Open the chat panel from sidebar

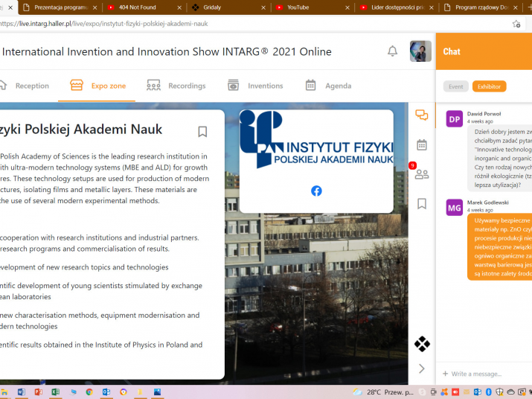[x=422, y=115]
